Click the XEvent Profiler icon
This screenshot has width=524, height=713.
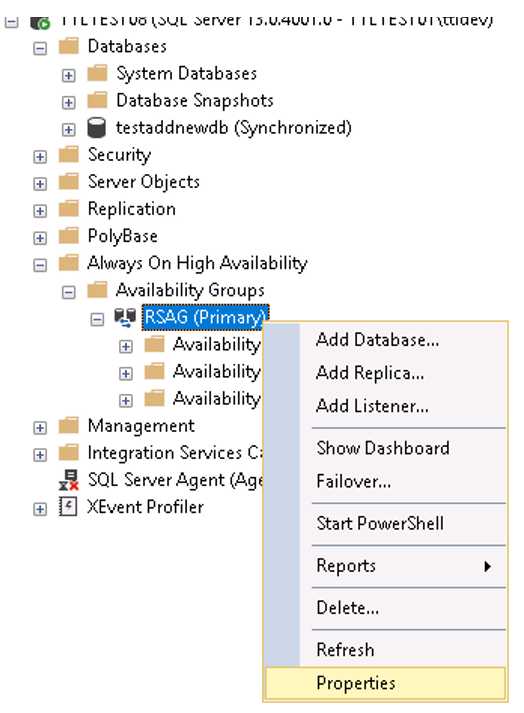pos(68,507)
